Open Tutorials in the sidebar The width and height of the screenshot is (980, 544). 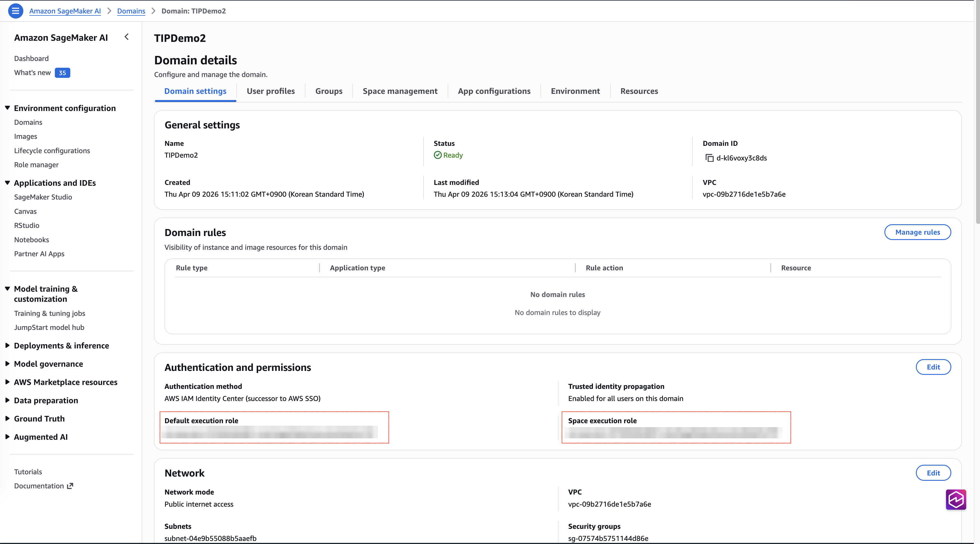(x=28, y=472)
